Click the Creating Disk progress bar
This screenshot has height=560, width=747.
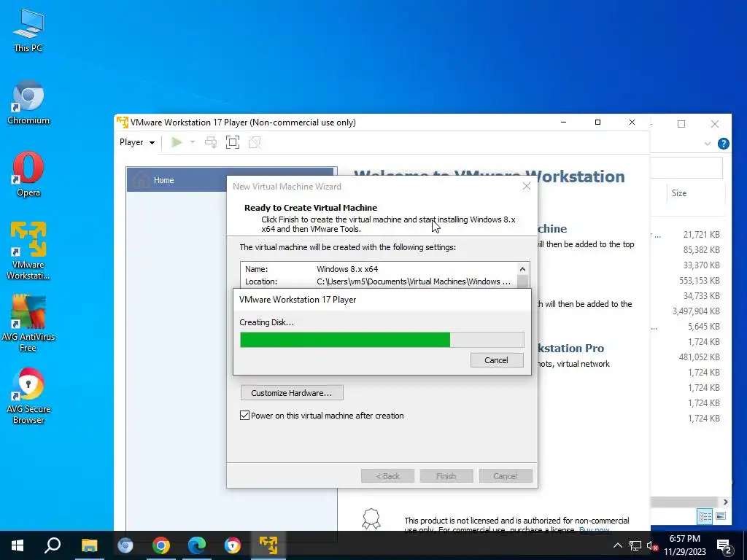[382, 340]
